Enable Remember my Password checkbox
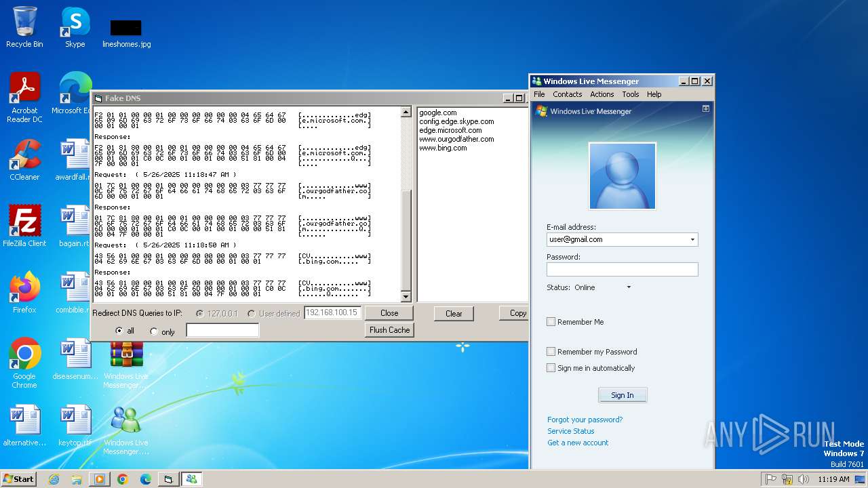The width and height of the screenshot is (868, 488). [x=551, y=352]
